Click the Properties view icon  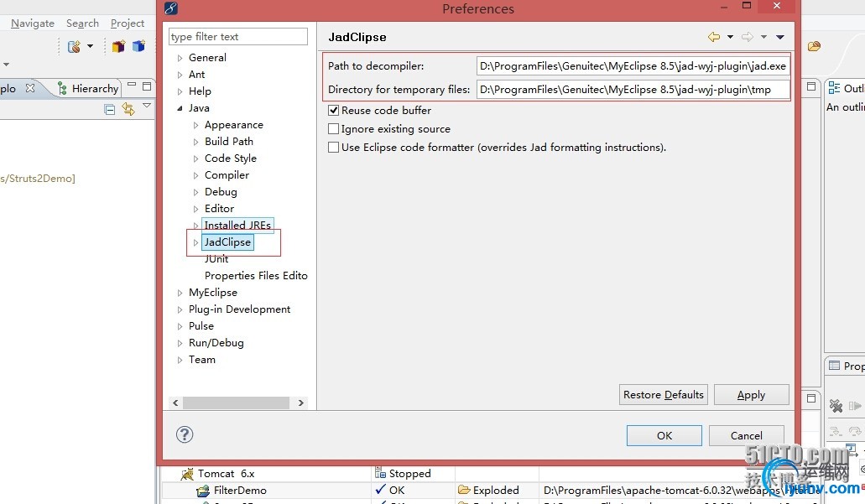(x=835, y=366)
